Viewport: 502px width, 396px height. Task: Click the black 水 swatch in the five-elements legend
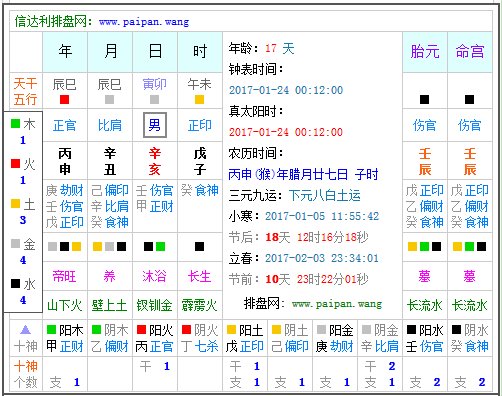point(15,284)
